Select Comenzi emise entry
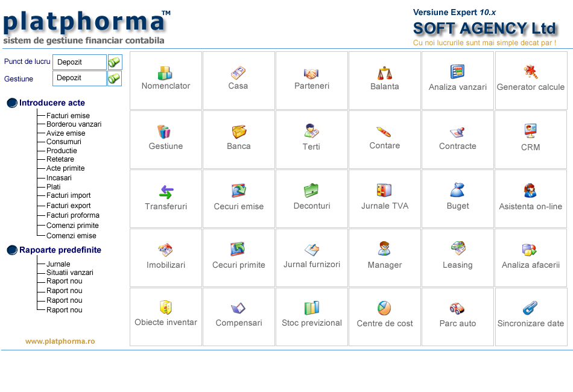Image resolution: width=573 pixels, height=392 pixels. pos(71,236)
